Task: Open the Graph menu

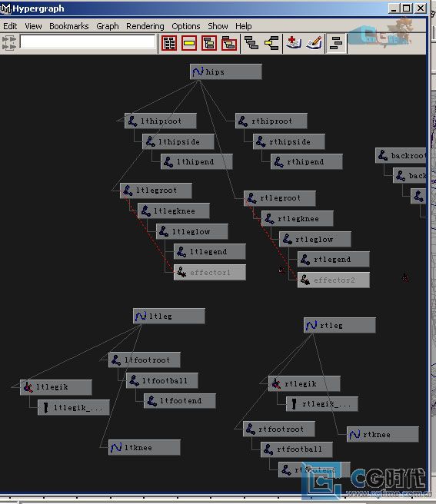Action: click(108, 26)
